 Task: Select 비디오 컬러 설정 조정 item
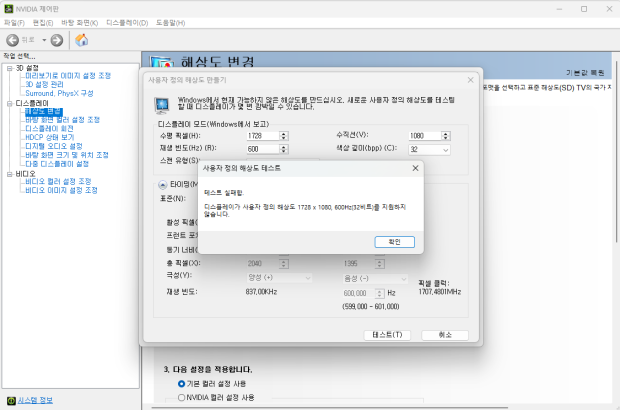58,181
